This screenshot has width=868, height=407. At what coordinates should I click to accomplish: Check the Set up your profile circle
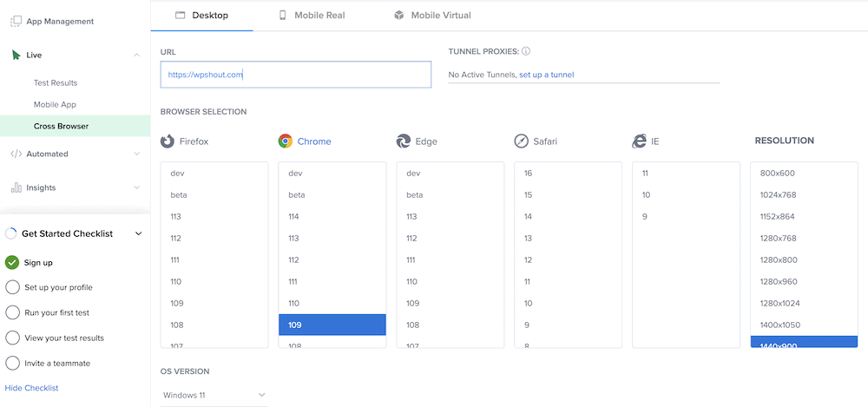pyautogui.click(x=12, y=287)
